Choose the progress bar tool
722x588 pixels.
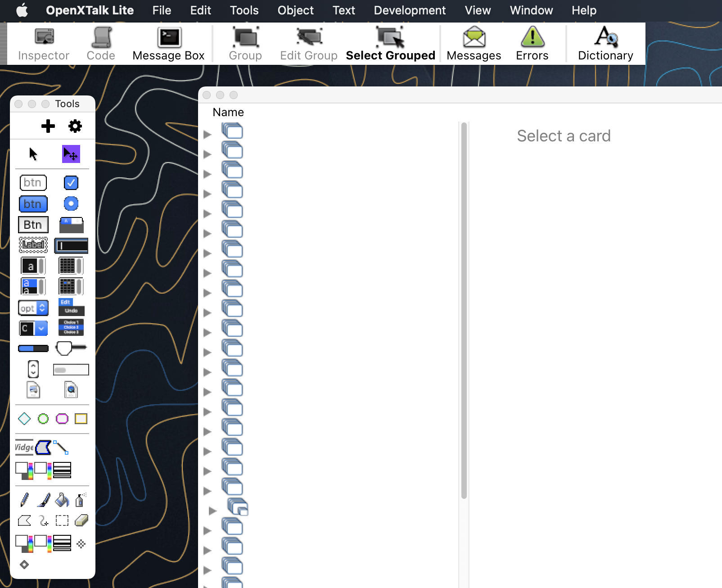tap(33, 348)
